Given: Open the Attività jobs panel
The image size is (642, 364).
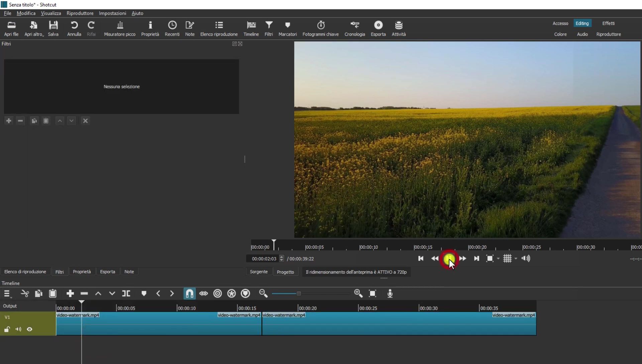Looking at the screenshot, I should click(399, 29).
